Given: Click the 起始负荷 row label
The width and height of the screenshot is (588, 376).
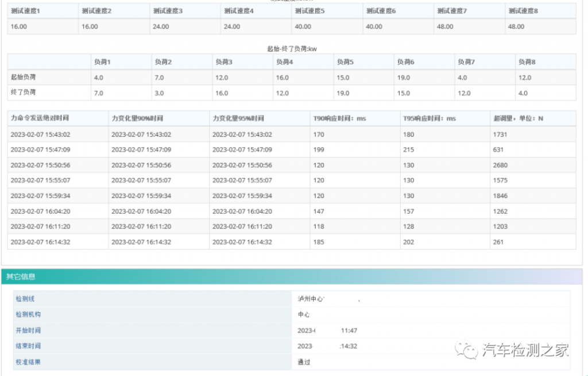Looking at the screenshot, I should click(x=24, y=77).
